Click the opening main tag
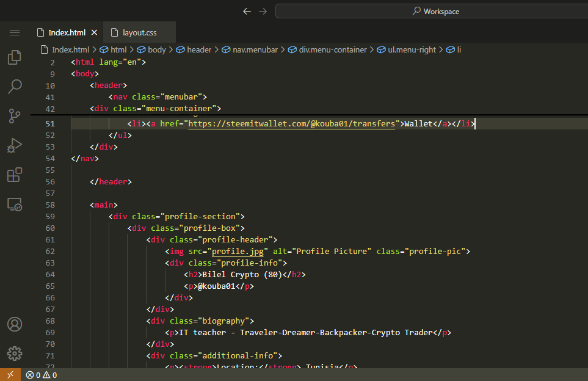588x381 pixels. coord(104,205)
